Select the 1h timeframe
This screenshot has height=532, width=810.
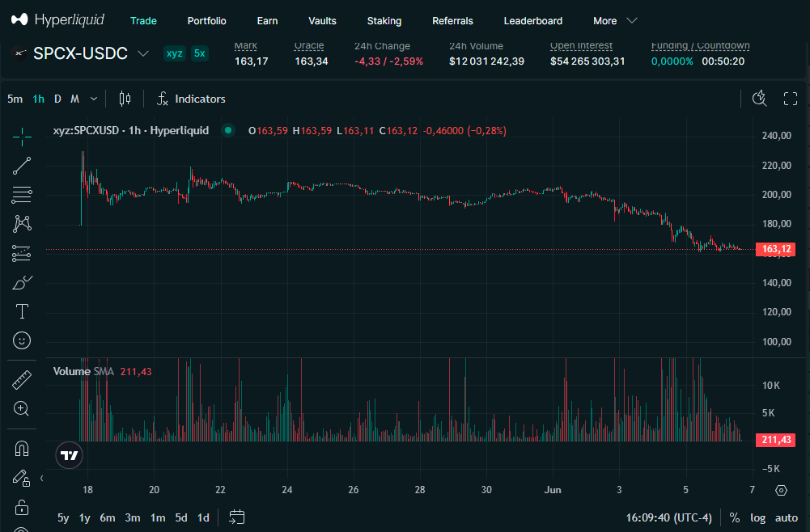click(39, 99)
